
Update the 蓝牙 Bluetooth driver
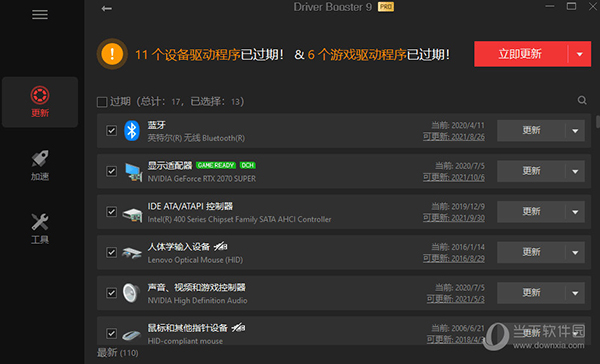pos(531,131)
